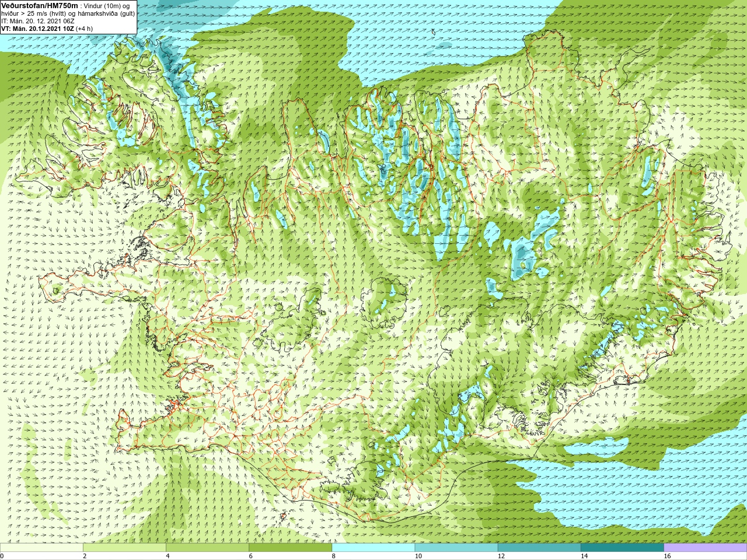This screenshot has height=560, width=747.
Task: Click the legend scale number 2
Action: (85, 556)
